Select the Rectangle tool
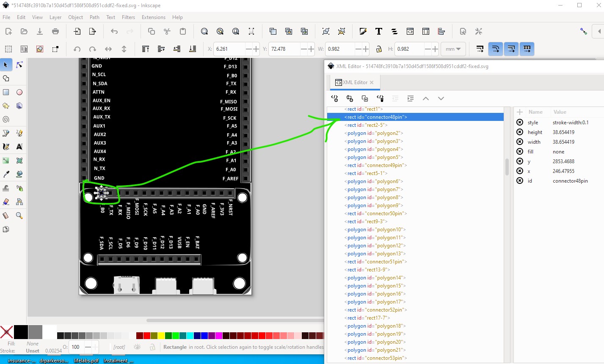Viewport: 604px width, 364px height. (6, 92)
